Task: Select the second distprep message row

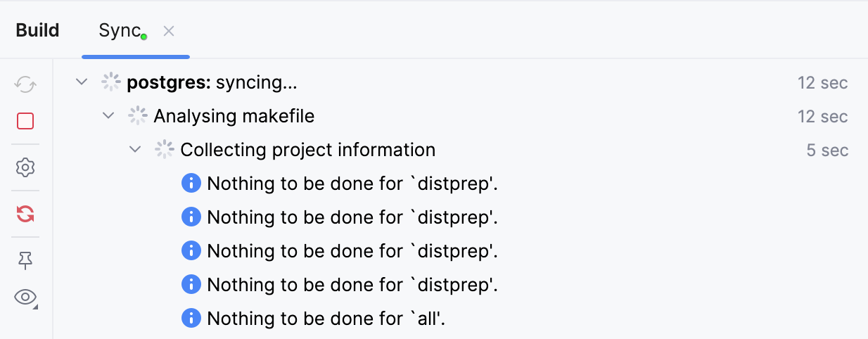Action: pos(352,217)
